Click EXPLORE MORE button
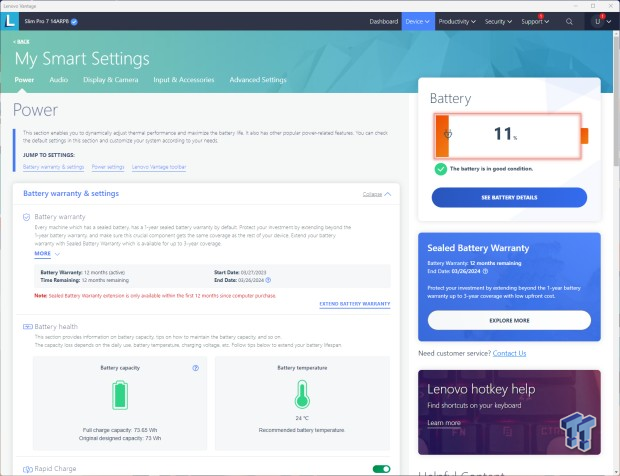Image resolution: width=620 pixels, height=476 pixels. tap(509, 320)
